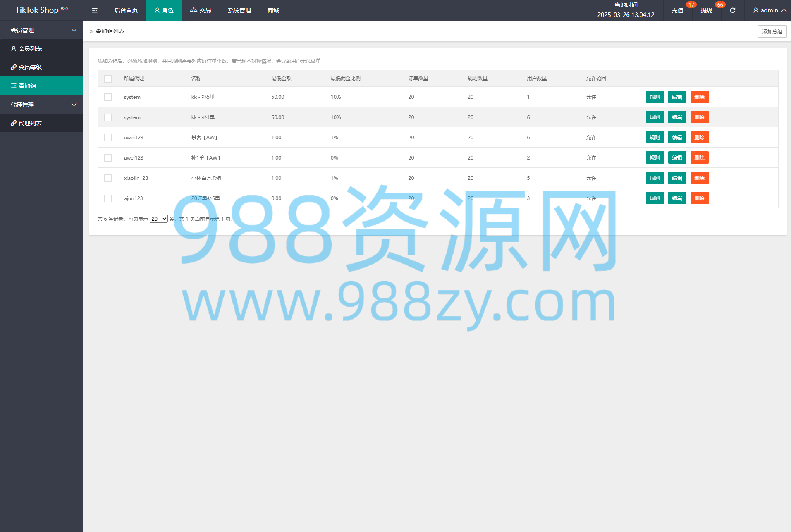
Task: Open 代理列表 with the link icon
Action: (26, 123)
